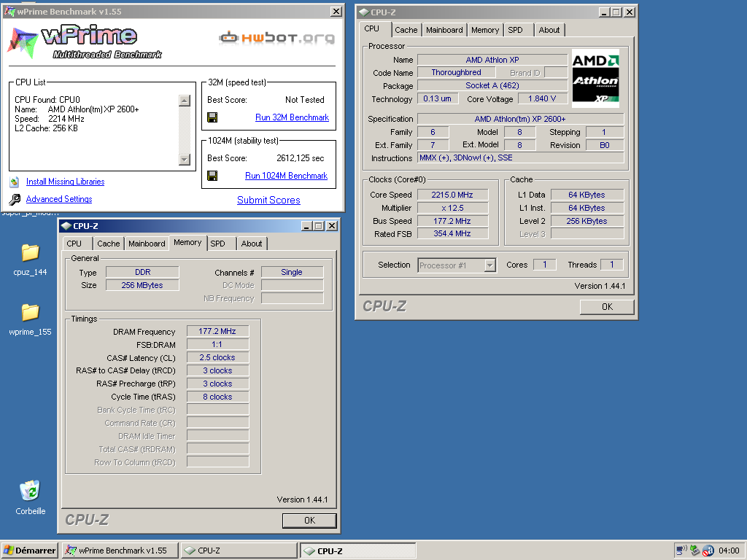The width and height of the screenshot is (747, 560).
Task: Click the wPrime title bar icon
Action: [9, 12]
